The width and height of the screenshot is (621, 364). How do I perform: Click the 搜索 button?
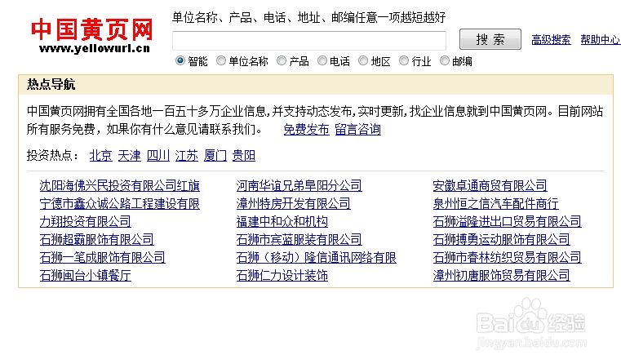(x=490, y=39)
